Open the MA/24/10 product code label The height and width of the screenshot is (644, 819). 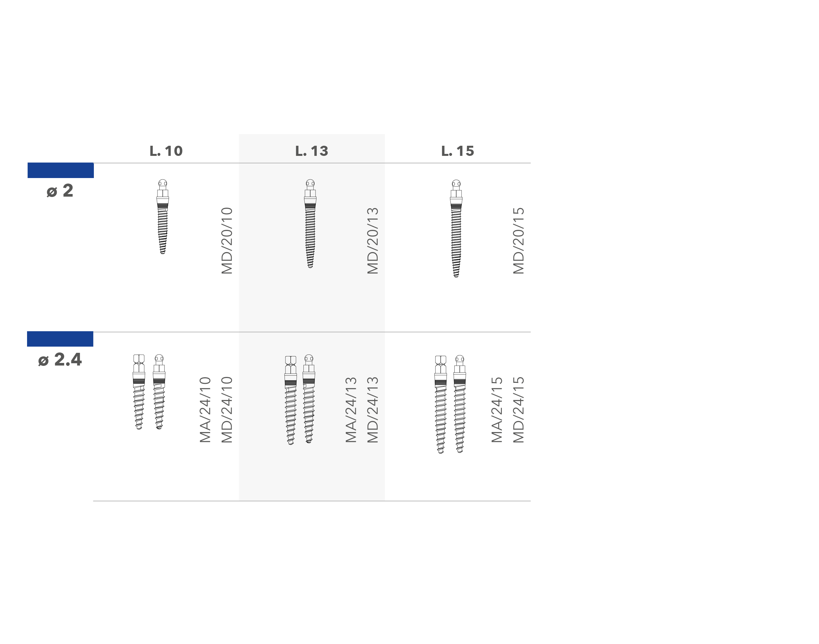205,409
